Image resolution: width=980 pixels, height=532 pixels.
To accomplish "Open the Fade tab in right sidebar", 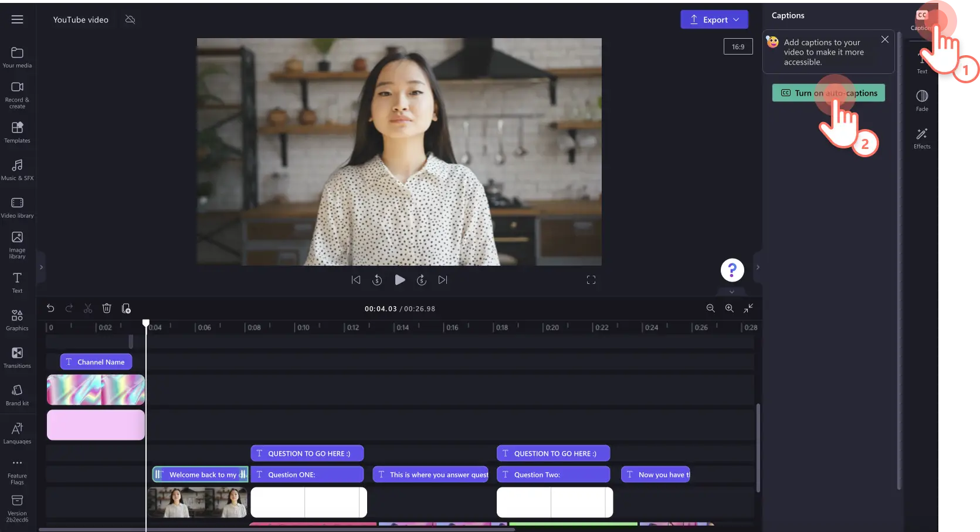I will [922, 100].
